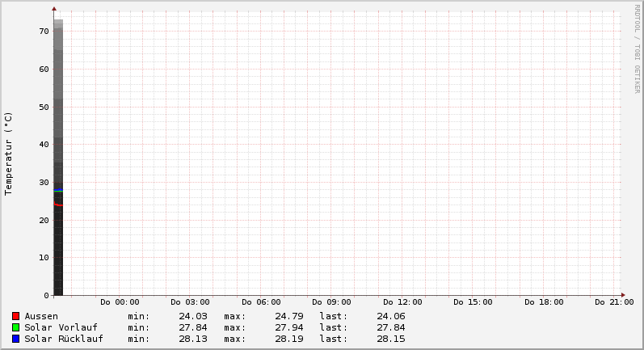Select the Aussen legend label
Viewport: 644px width, 350px height.
point(41,316)
